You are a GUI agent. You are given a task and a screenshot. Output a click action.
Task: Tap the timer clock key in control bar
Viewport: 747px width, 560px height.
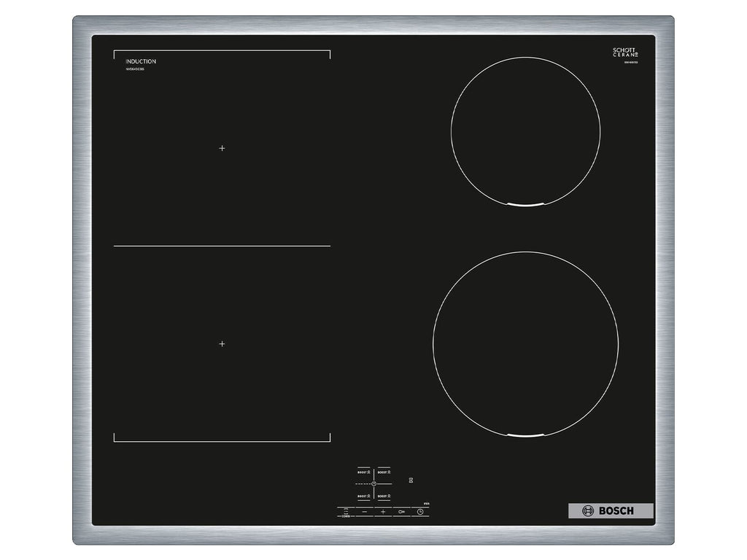click(420, 512)
